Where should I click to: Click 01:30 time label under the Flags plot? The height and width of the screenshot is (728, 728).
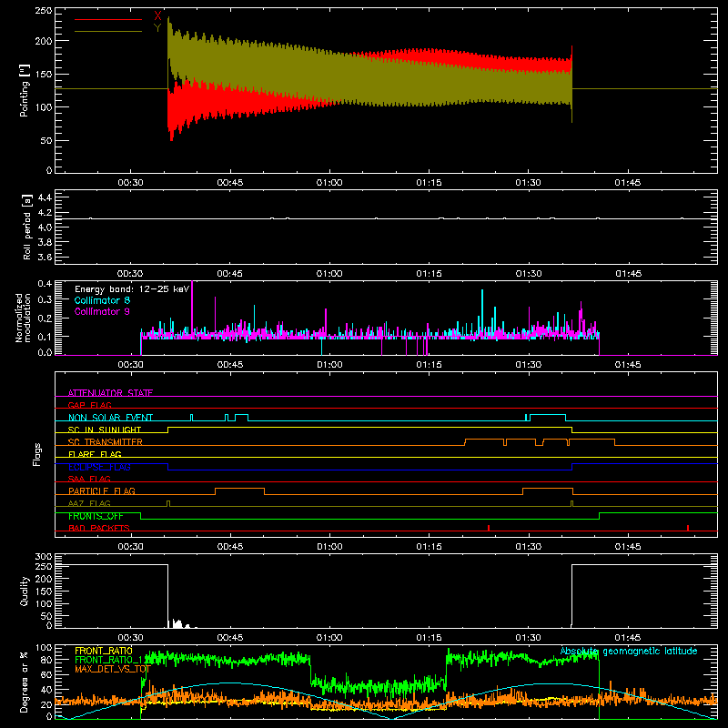(529, 547)
